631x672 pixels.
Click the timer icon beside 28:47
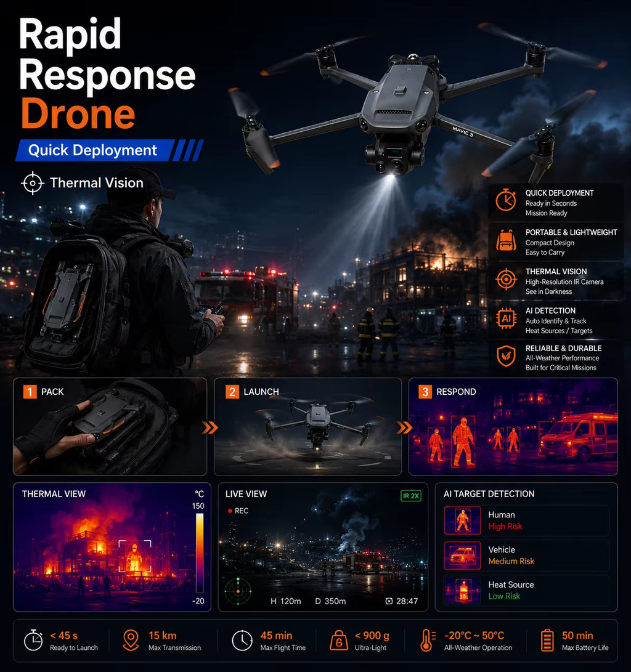[x=389, y=601]
